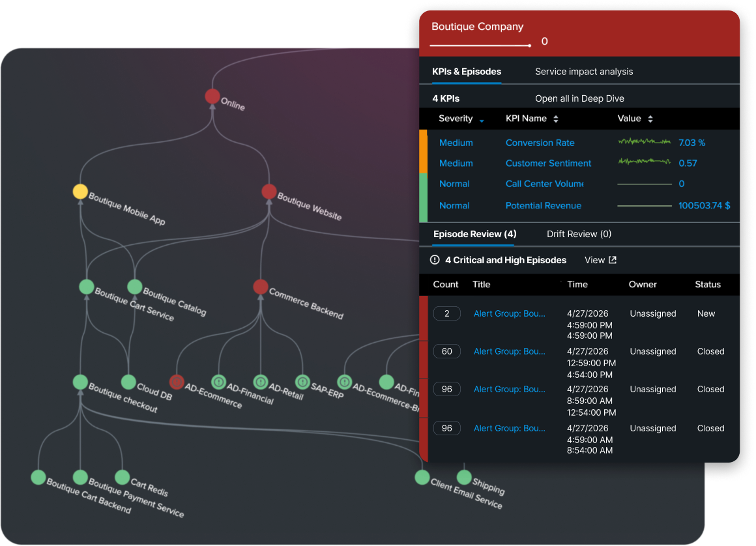The width and height of the screenshot is (756, 546).
Task: Click the Client Email Service node
Action: [x=422, y=478]
